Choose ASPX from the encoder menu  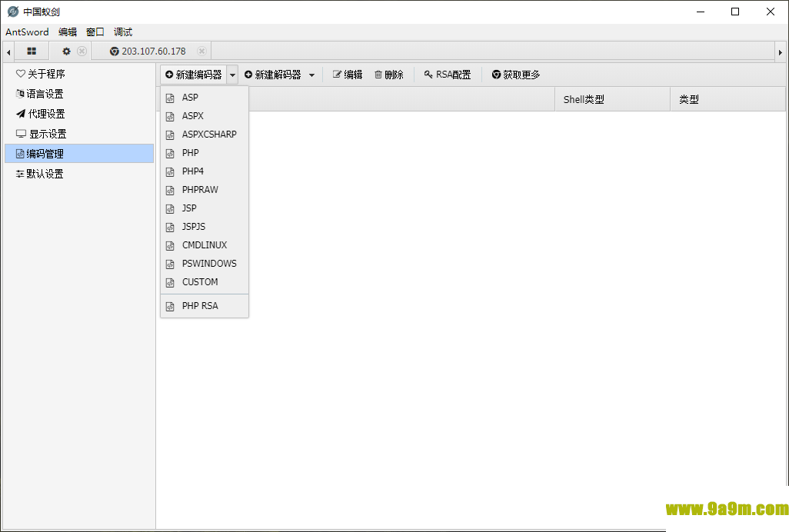[x=205, y=116]
